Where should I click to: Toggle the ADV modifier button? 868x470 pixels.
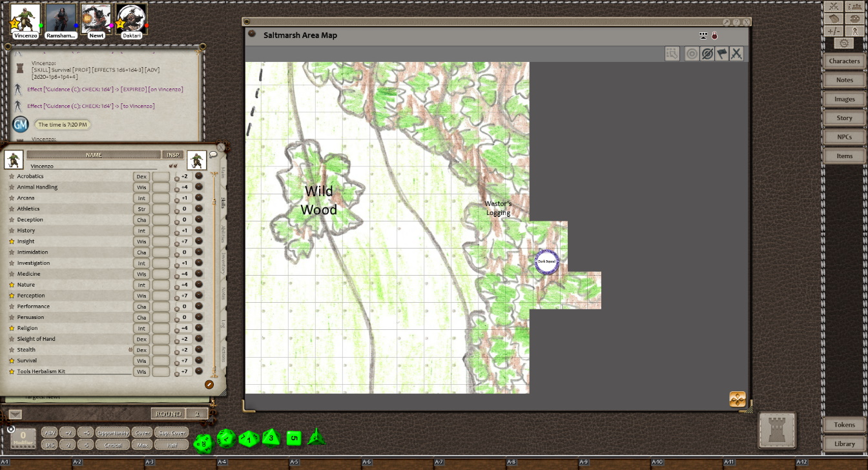tap(50, 433)
